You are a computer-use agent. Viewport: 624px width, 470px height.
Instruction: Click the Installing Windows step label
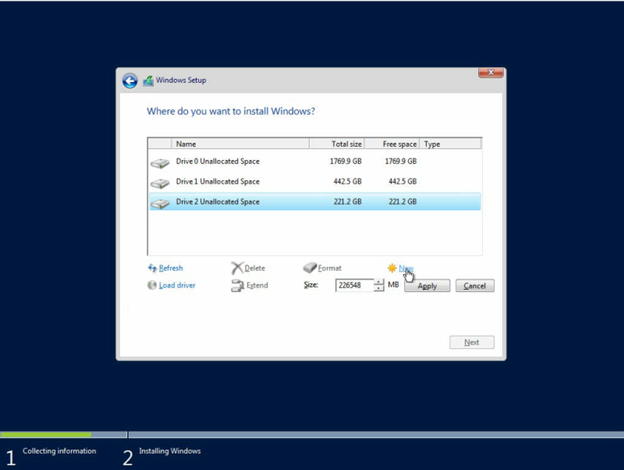[170, 451]
